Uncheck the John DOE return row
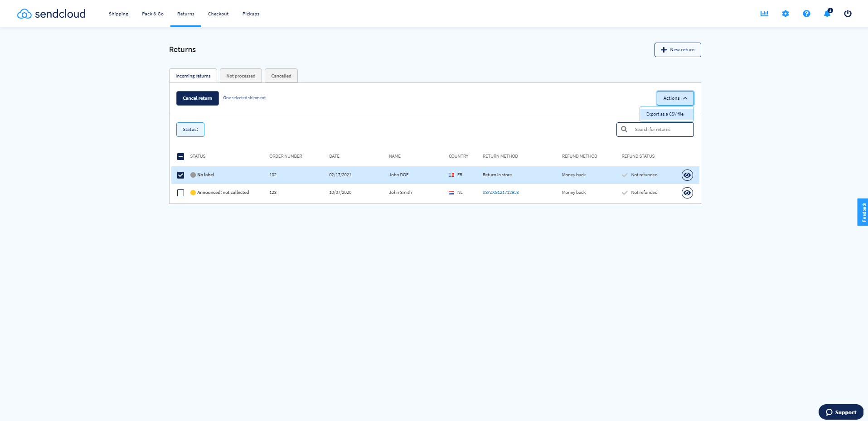 click(180, 175)
